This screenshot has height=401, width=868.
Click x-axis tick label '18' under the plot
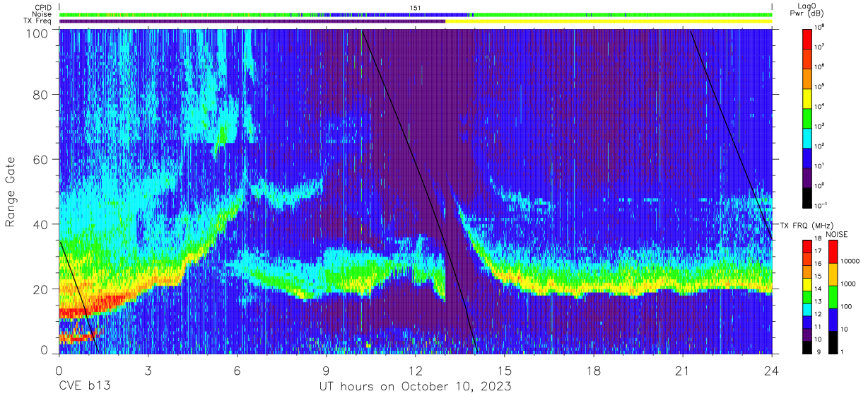(594, 370)
